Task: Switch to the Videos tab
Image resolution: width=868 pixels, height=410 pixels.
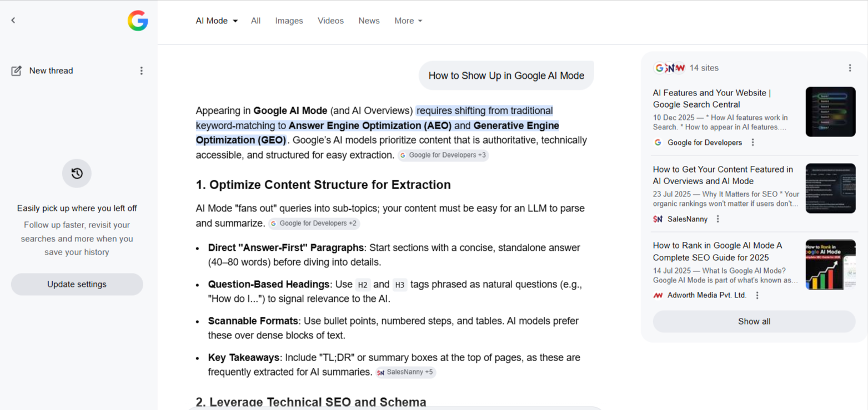Action: [x=330, y=21]
